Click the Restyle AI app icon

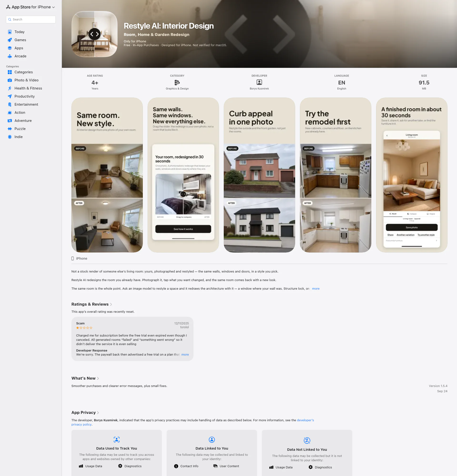pos(94,34)
